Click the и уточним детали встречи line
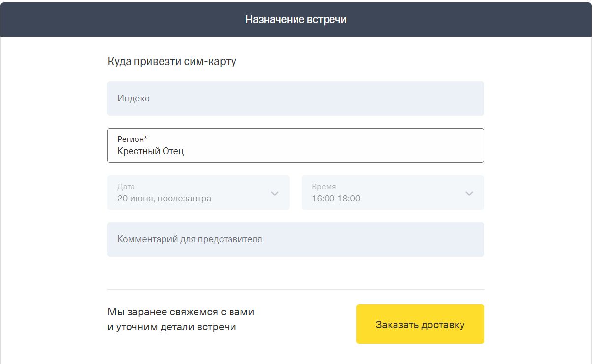593x364 pixels. [172, 327]
